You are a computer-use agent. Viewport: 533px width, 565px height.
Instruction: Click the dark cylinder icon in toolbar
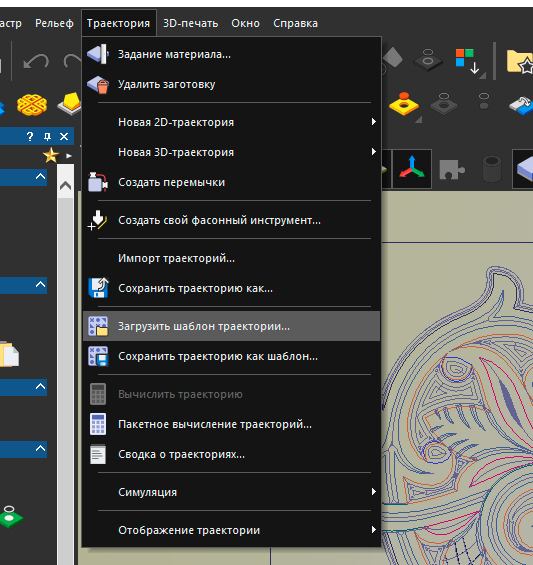click(x=492, y=169)
